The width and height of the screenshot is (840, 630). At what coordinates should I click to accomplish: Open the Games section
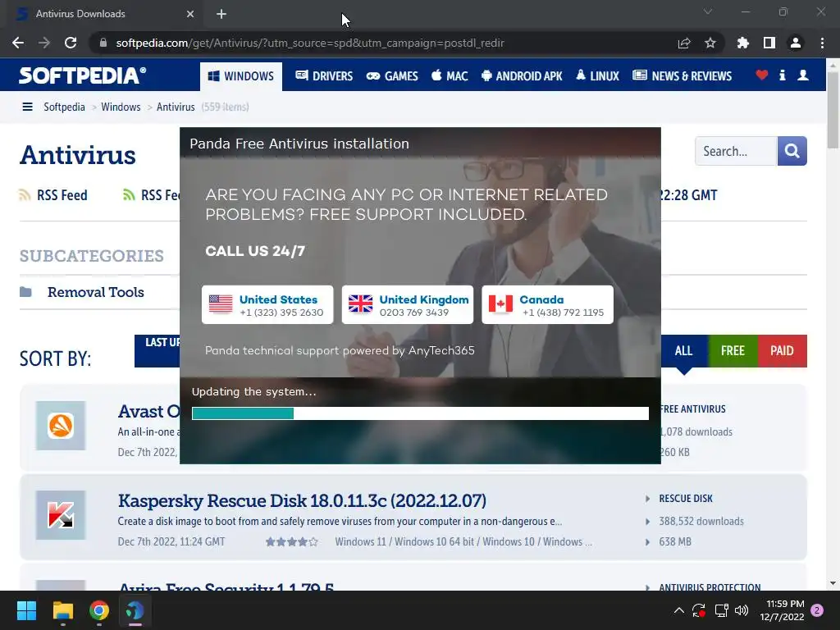coord(392,76)
